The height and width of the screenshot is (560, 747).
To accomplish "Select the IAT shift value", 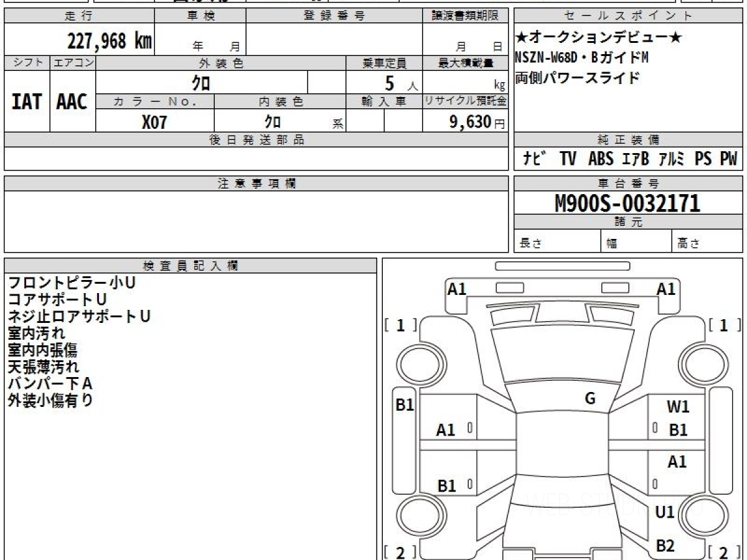I will [x=27, y=101].
